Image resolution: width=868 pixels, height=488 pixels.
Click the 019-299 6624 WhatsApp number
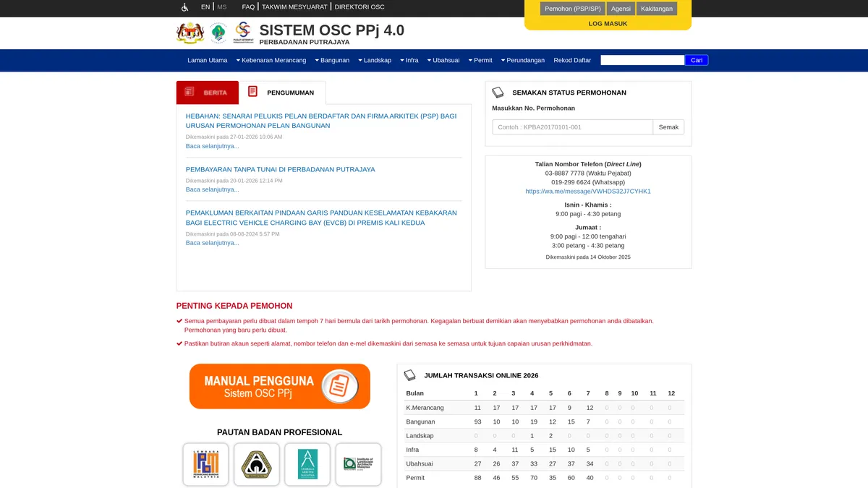588,182
